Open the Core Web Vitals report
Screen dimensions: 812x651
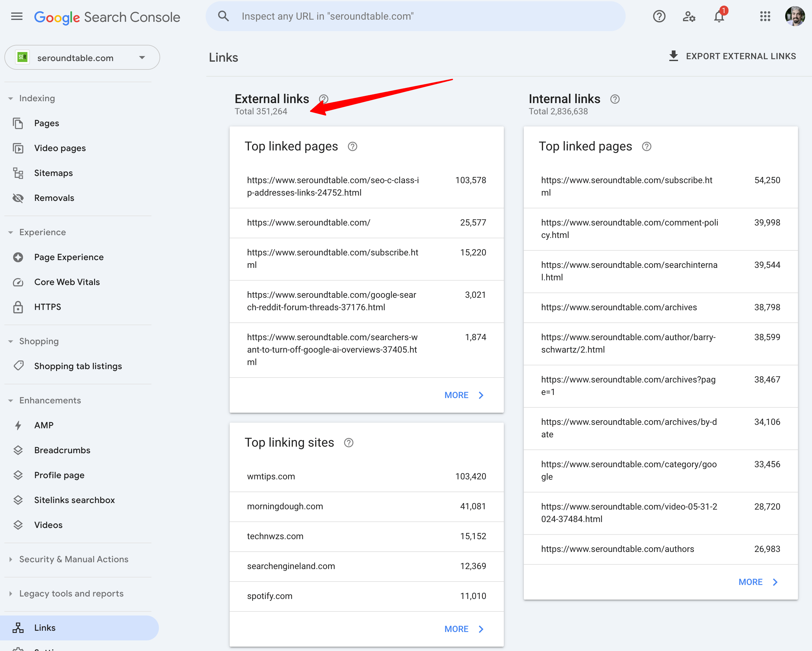[x=67, y=282]
